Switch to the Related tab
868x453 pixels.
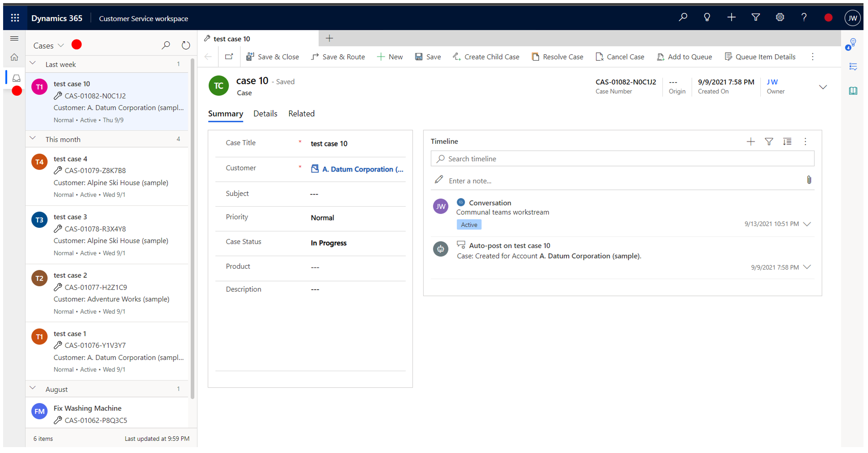click(301, 113)
